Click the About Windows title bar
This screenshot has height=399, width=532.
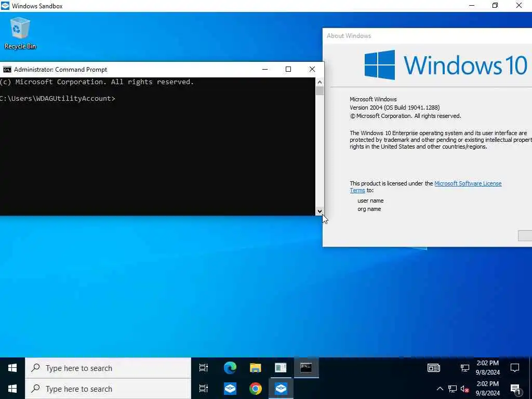tap(428, 36)
